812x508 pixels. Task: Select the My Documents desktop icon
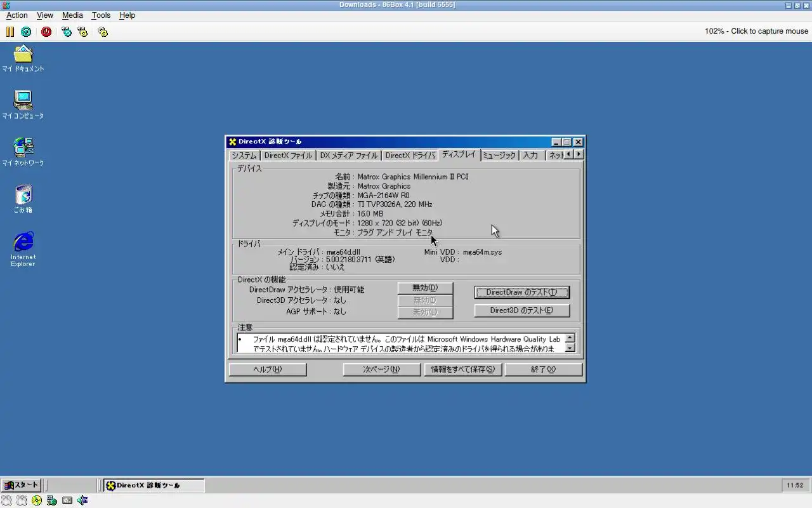[x=23, y=59]
